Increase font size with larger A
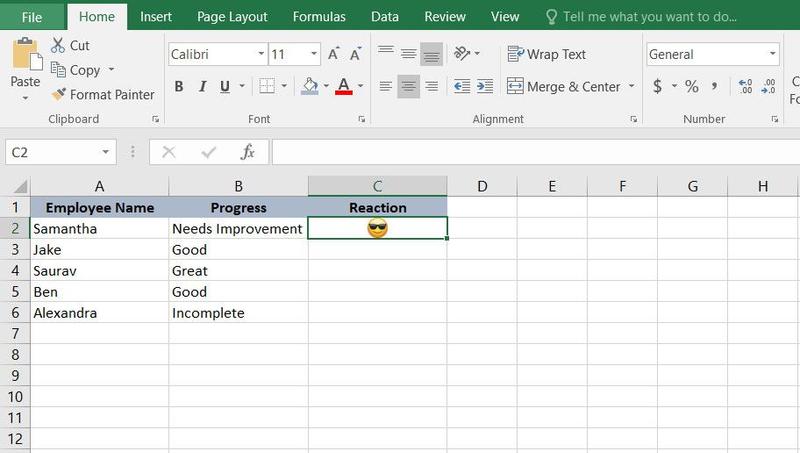Image resolution: width=800 pixels, height=453 pixels. pyautogui.click(x=334, y=54)
